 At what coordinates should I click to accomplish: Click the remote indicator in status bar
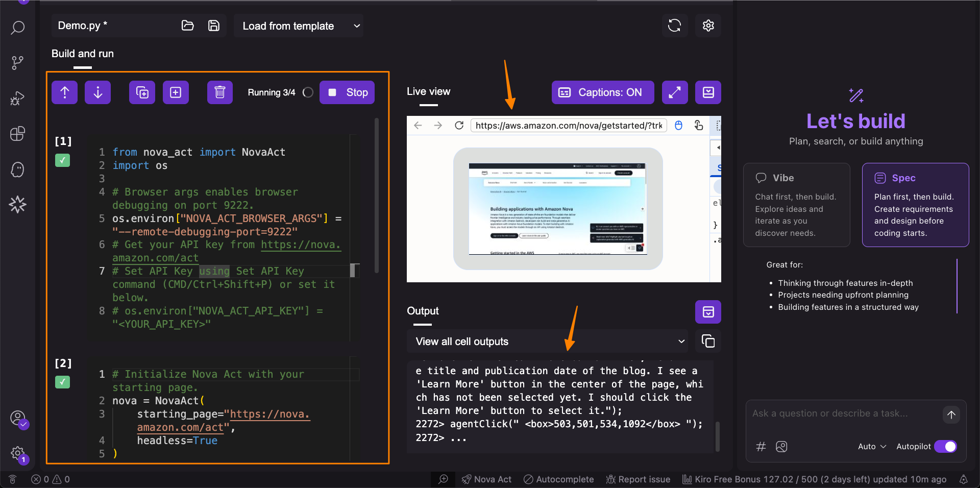(13, 479)
